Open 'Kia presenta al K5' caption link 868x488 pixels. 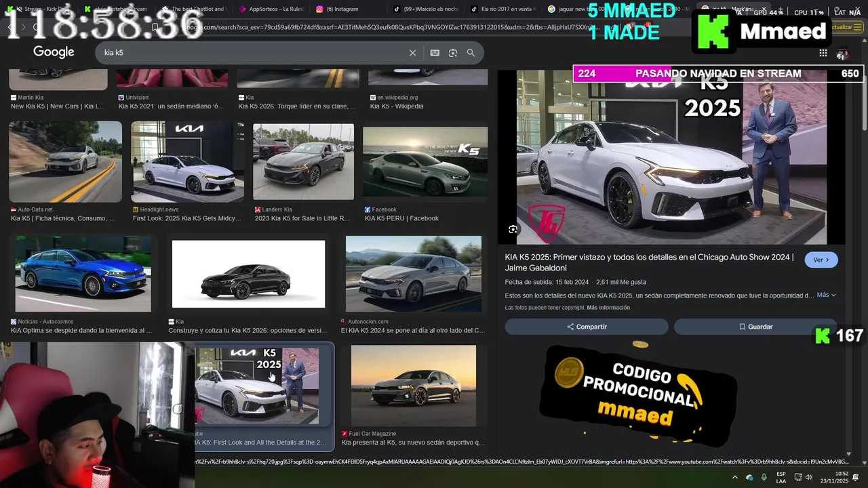pos(413,443)
